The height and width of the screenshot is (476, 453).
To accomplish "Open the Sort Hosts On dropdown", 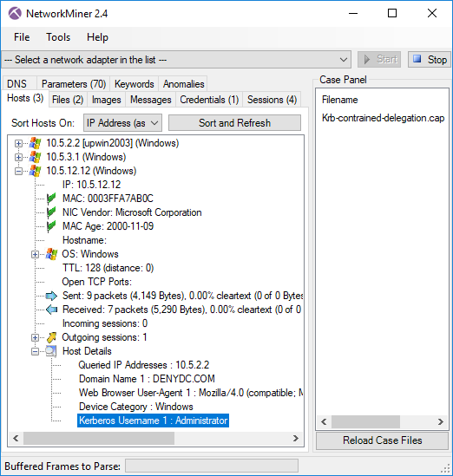I will point(122,123).
